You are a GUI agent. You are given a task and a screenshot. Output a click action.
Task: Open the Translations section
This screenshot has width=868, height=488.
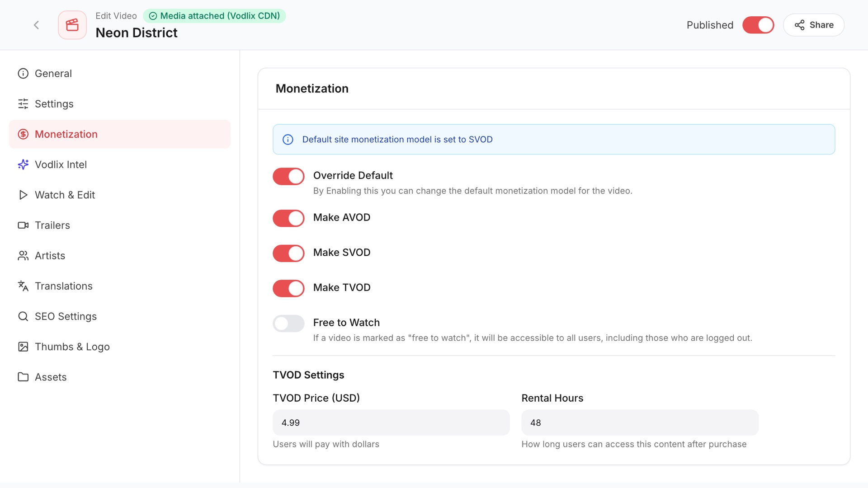(120, 286)
